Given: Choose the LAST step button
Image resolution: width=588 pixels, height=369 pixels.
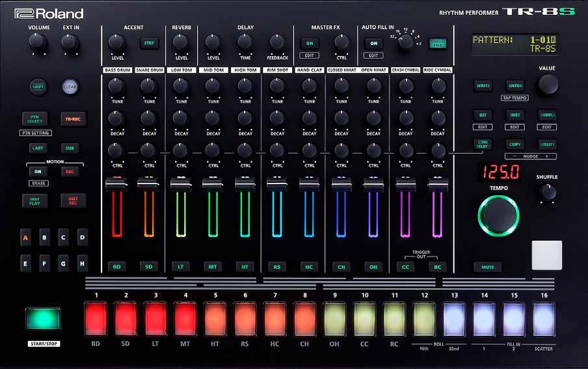Looking at the screenshot, I should click(x=38, y=148).
